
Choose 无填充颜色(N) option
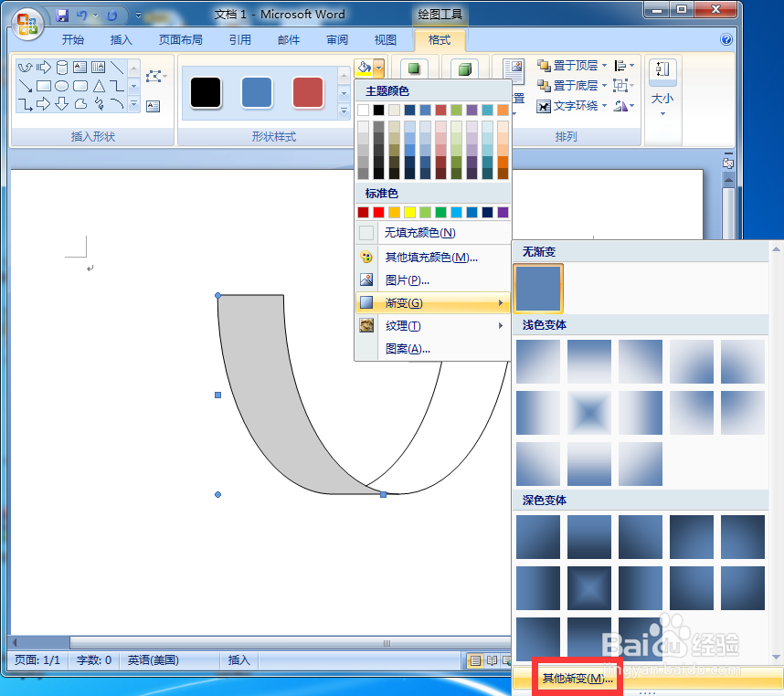coord(433,233)
